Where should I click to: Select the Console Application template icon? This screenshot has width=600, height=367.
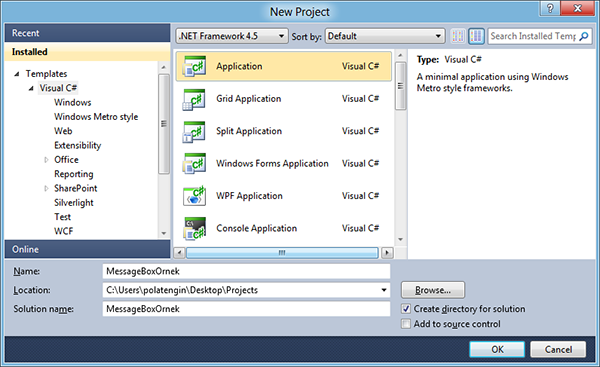tap(194, 228)
